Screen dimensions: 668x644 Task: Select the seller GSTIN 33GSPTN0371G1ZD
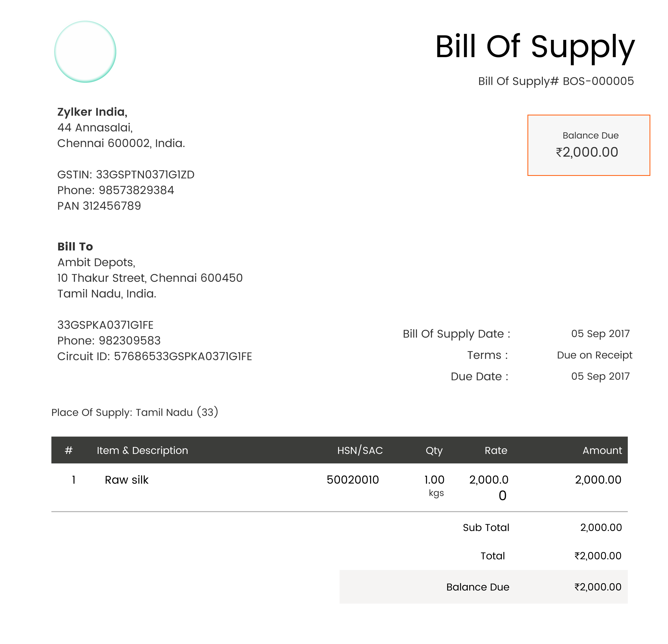coord(145,175)
